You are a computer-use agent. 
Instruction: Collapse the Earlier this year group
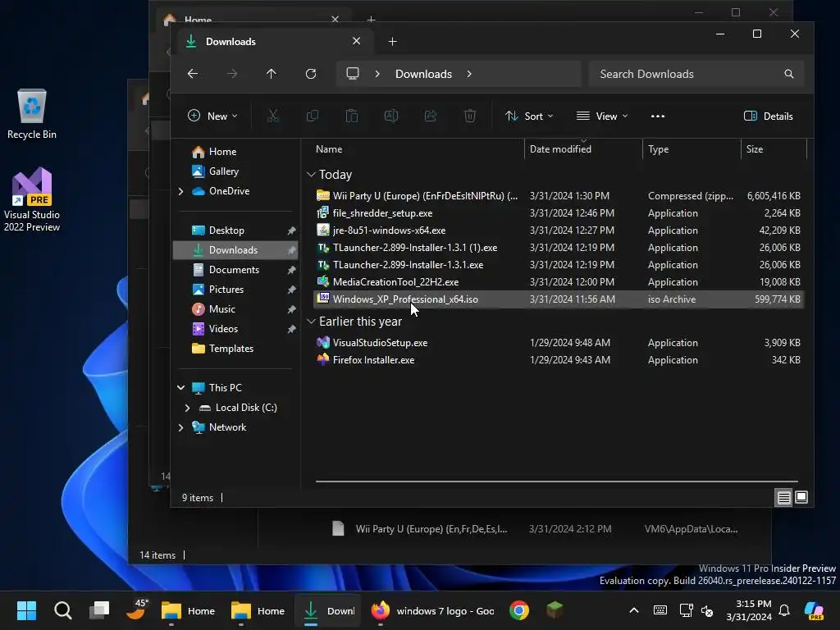[311, 322]
